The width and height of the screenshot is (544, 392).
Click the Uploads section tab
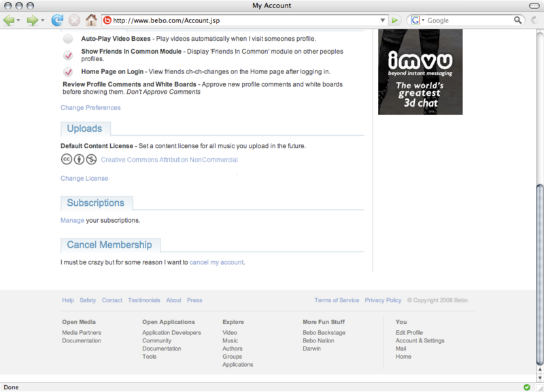[x=86, y=128]
